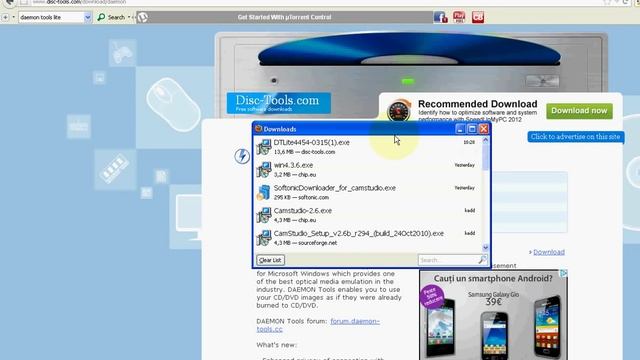Maximize the Downloads window
Screen dimensions: 640x360
pos(472,129)
